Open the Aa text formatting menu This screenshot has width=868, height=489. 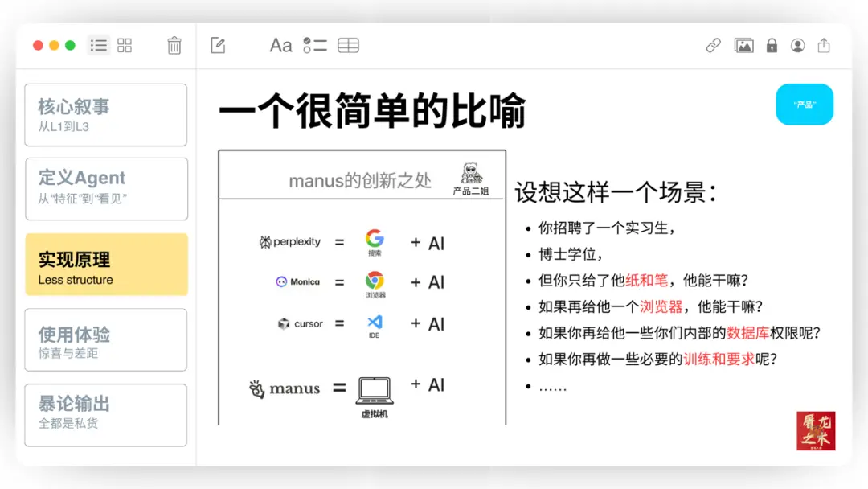280,46
